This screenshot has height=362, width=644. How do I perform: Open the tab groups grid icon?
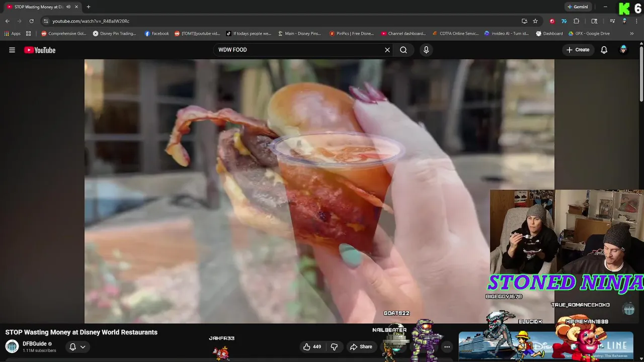coord(29,34)
